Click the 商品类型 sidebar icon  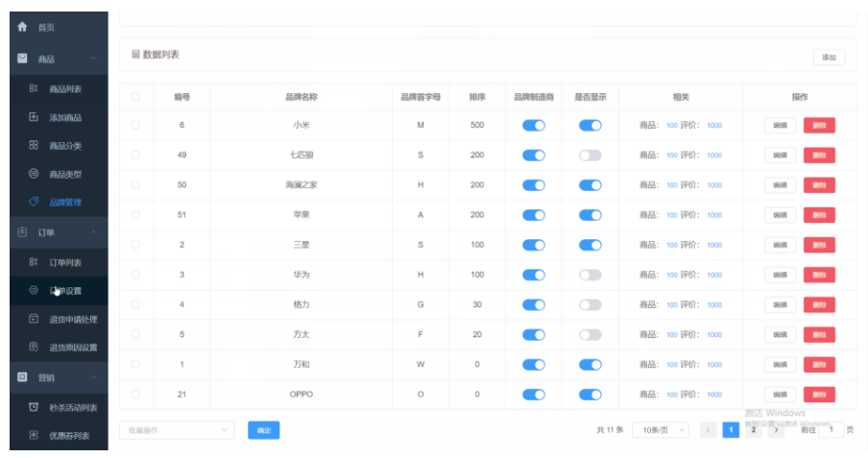click(x=34, y=174)
